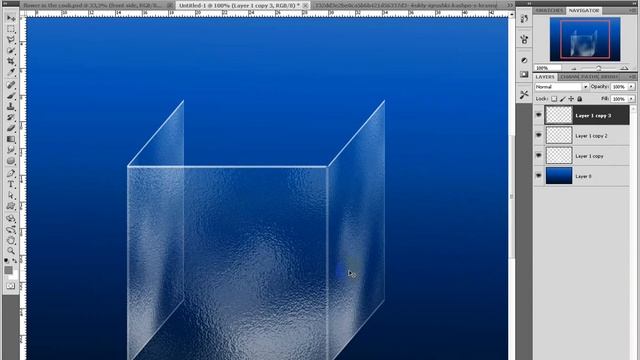
Task: Open the Adjustments panel icon in dock
Action: point(524,60)
